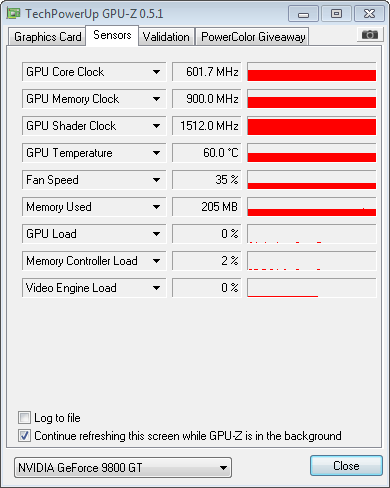Maximize the GPU-Z window

(336, 14)
